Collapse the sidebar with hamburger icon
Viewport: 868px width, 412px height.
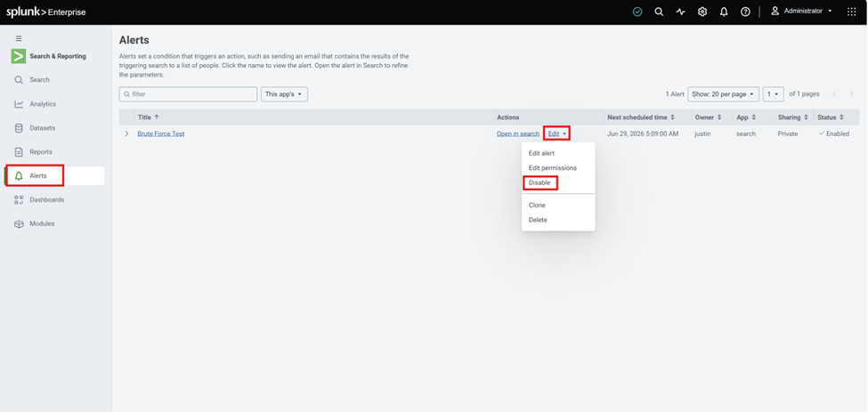point(19,39)
